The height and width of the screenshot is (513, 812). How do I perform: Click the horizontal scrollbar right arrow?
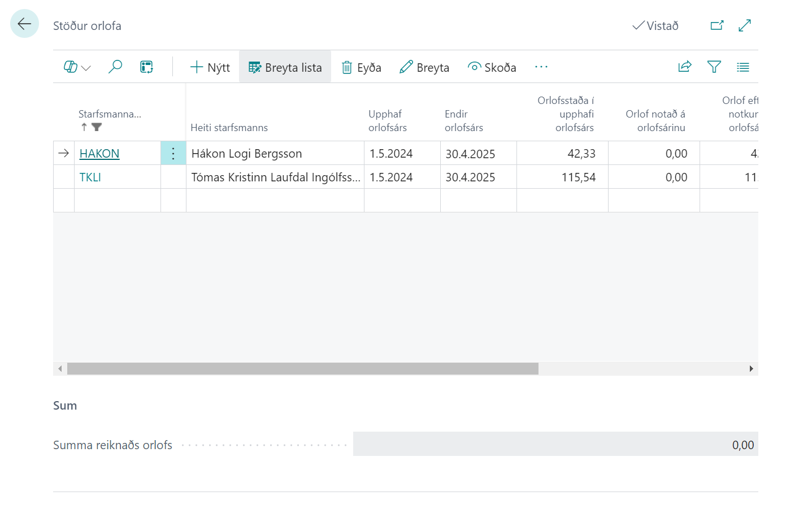[x=751, y=369]
